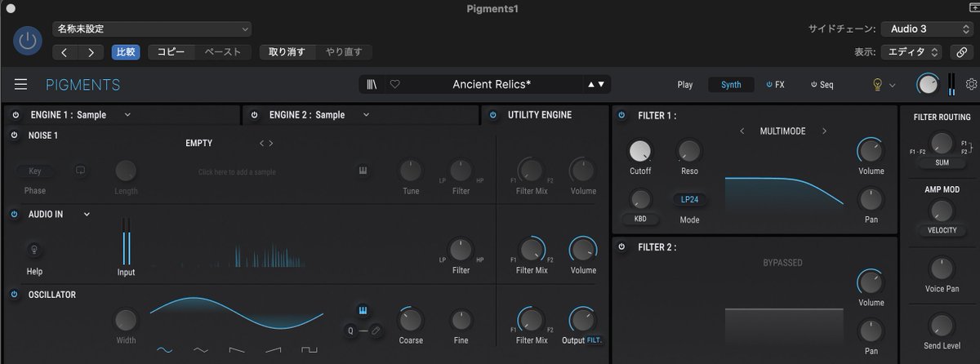Select the triangle waveform icon
The width and height of the screenshot is (980, 364).
[x=200, y=350]
